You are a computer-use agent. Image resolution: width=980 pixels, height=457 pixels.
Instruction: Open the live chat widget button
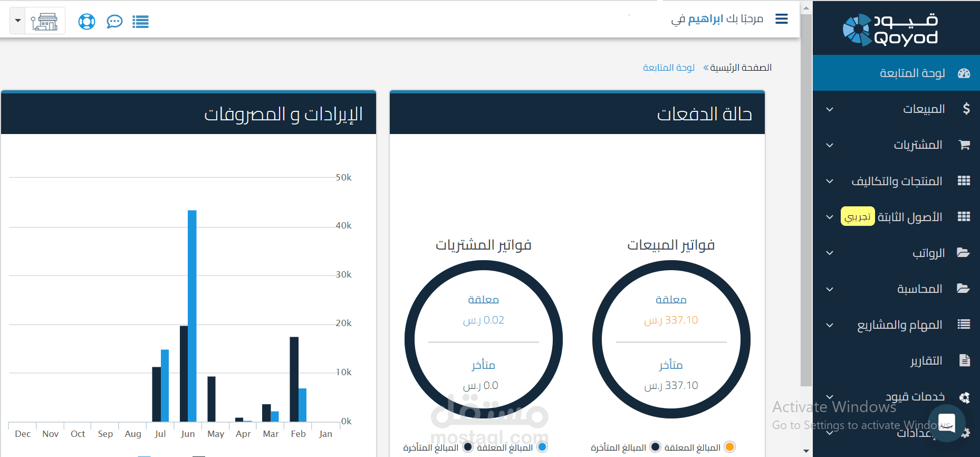click(947, 423)
